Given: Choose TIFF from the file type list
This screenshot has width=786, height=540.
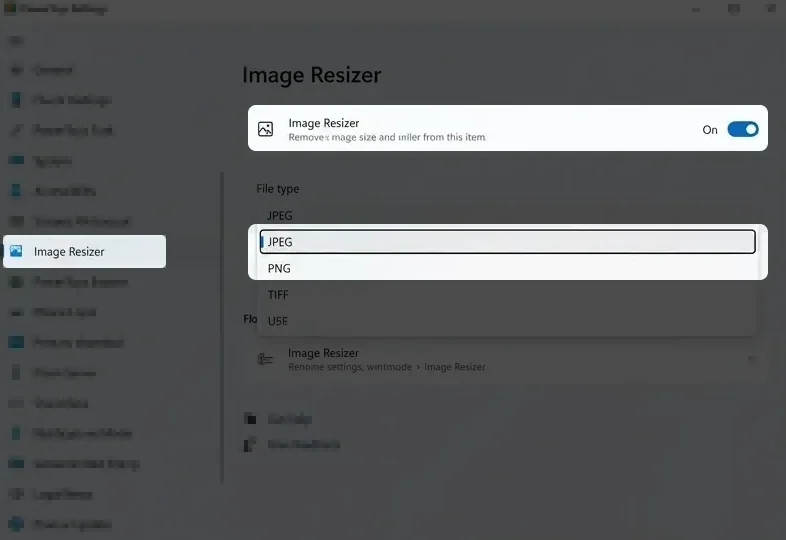Looking at the screenshot, I should (x=507, y=295).
